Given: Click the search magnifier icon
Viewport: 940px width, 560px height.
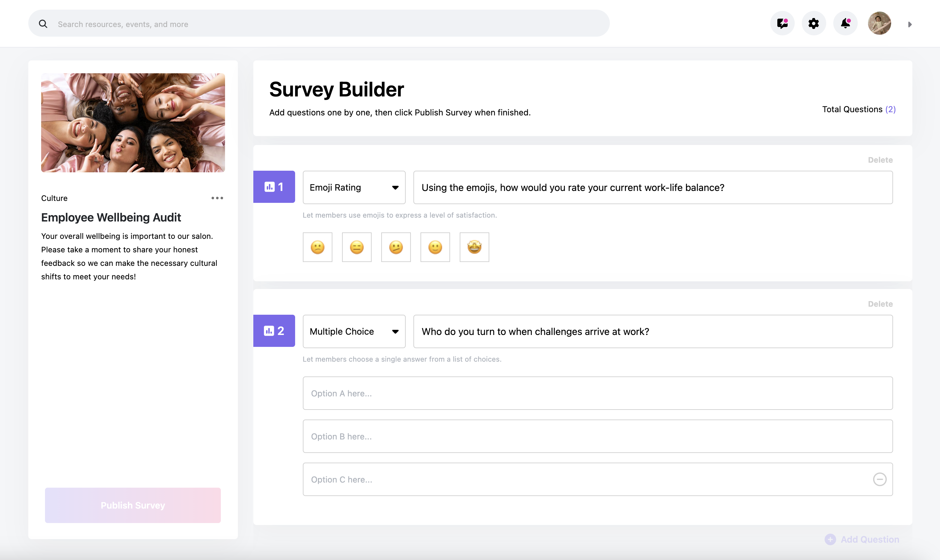Looking at the screenshot, I should 43,24.
